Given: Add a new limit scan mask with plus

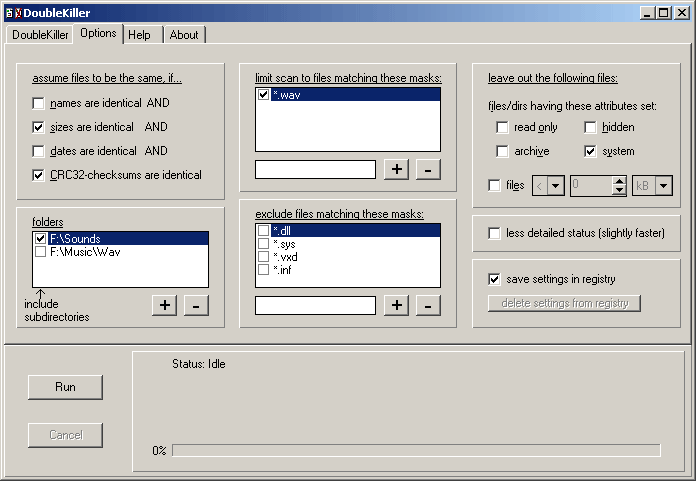Looking at the screenshot, I should click(396, 170).
